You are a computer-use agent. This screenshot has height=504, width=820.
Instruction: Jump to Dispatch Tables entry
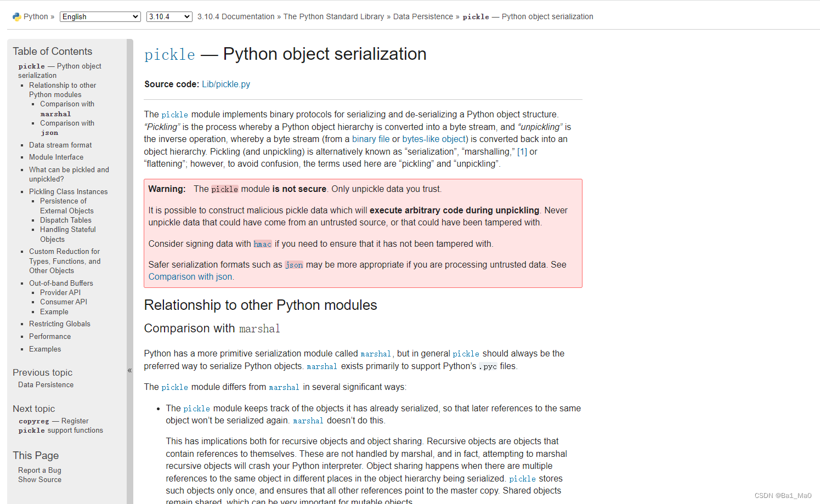tap(66, 220)
